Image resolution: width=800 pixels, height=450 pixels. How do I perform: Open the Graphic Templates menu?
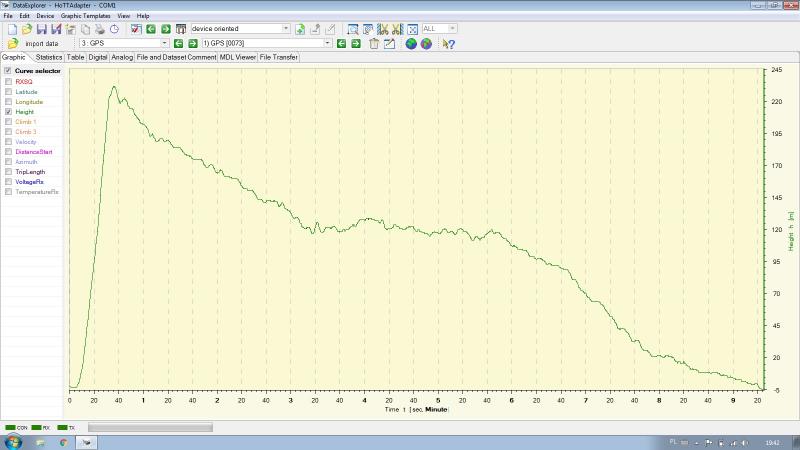click(x=85, y=17)
